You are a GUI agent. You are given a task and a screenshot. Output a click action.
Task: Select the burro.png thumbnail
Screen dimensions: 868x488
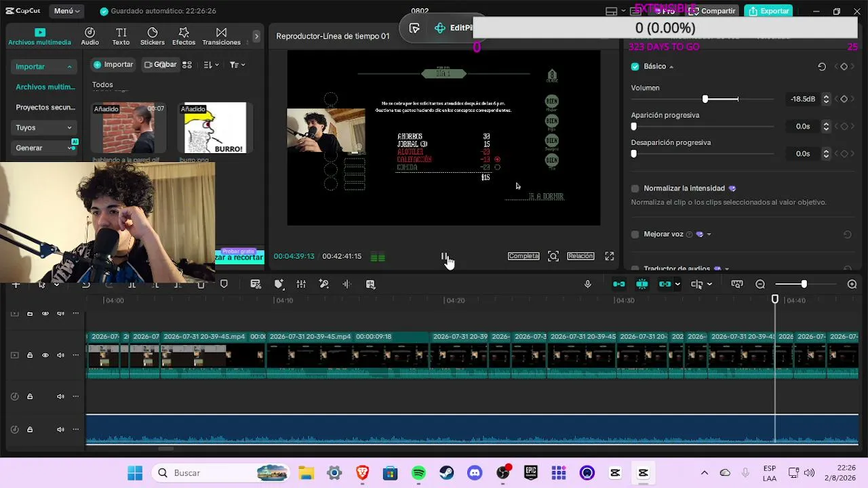(216, 128)
